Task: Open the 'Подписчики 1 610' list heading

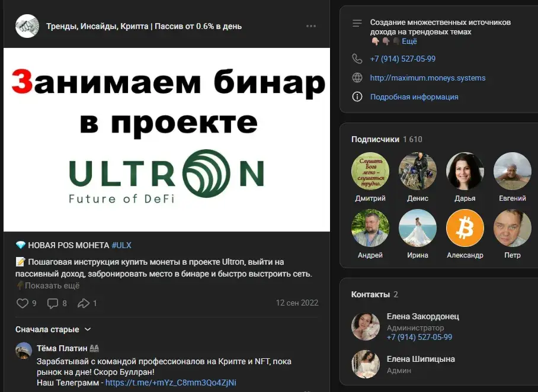Action: pyautogui.click(x=387, y=139)
